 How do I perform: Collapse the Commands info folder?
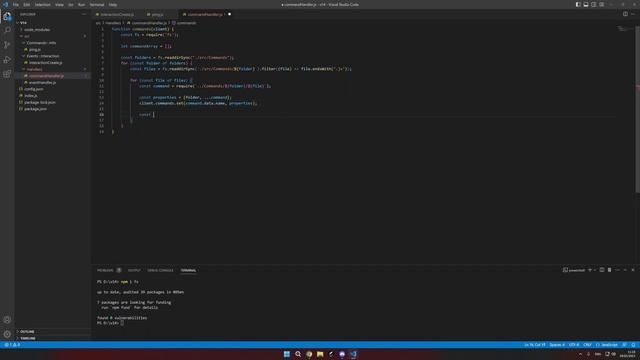click(x=41, y=42)
